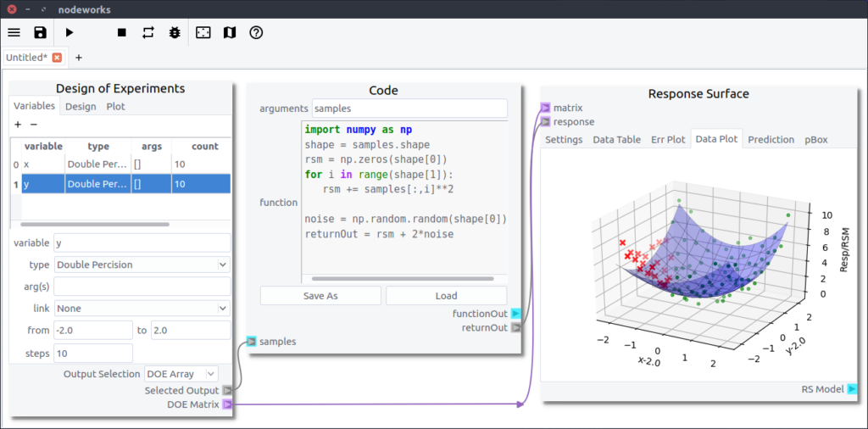The height and width of the screenshot is (429, 868).
Task: Close the Untitled tab
Action: 57,58
